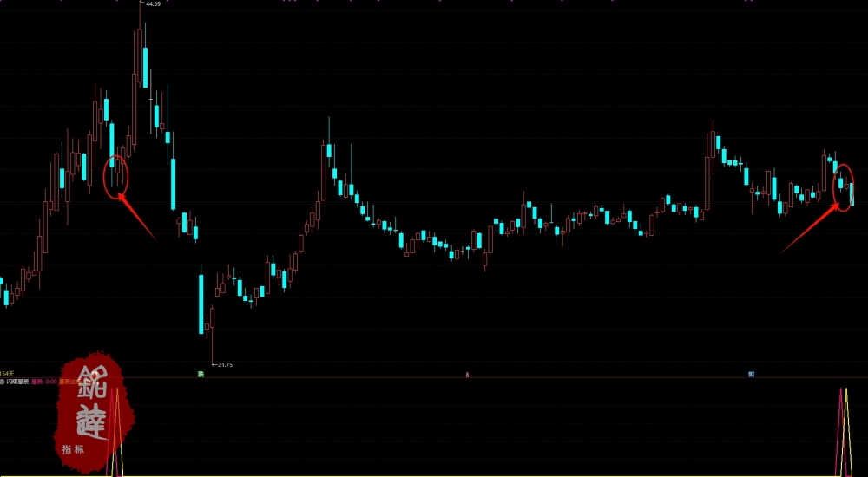
Task: Click the horizontal gray price reference line
Action: click(x=434, y=206)
